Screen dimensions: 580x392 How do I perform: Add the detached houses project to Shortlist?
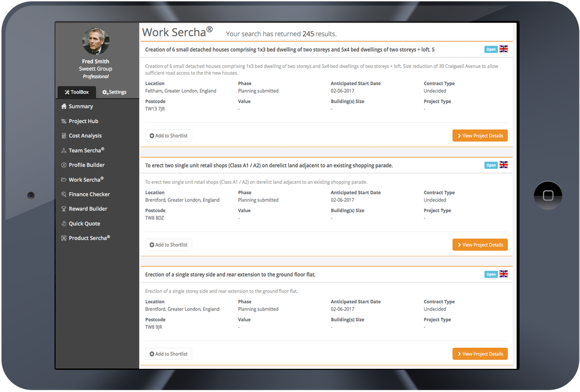tap(168, 136)
